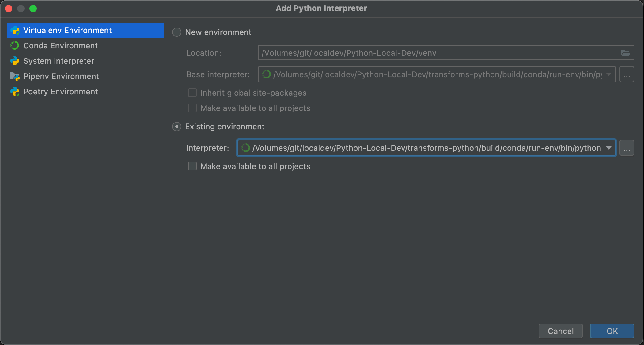Viewport: 644px width, 345px height.
Task: Open the folder picker icon in Location field
Action: pyautogui.click(x=626, y=53)
